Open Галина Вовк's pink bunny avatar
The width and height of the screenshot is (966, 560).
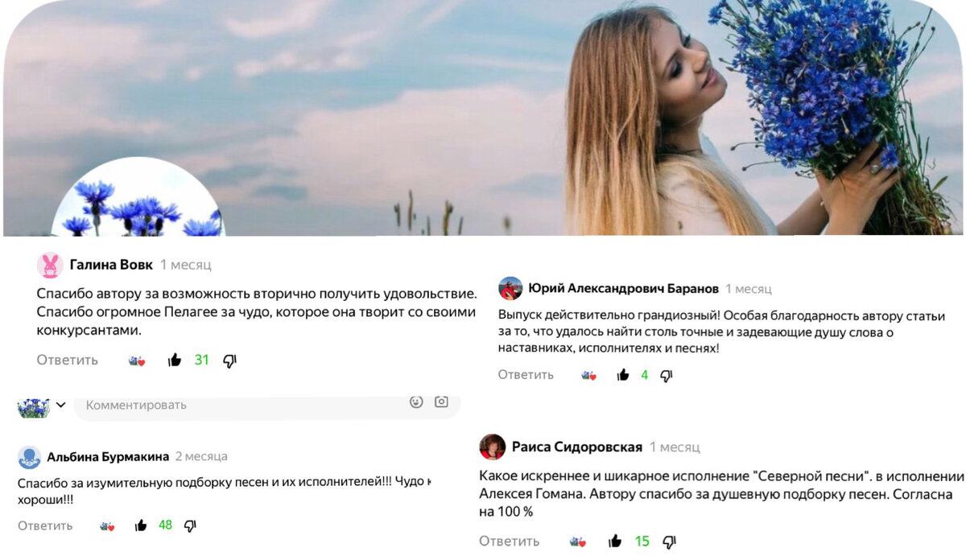(50, 266)
